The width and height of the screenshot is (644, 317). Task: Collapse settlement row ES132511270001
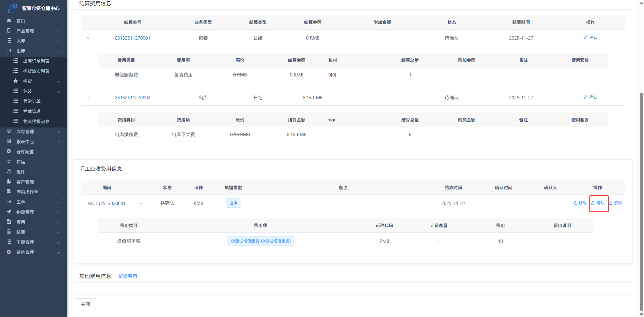pyautogui.click(x=89, y=38)
